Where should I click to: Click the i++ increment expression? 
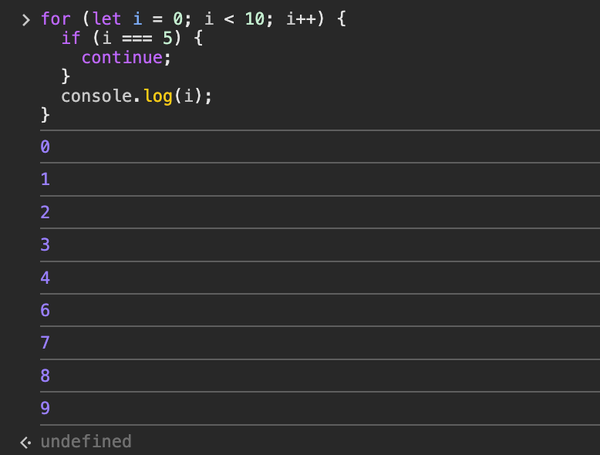click(303, 20)
